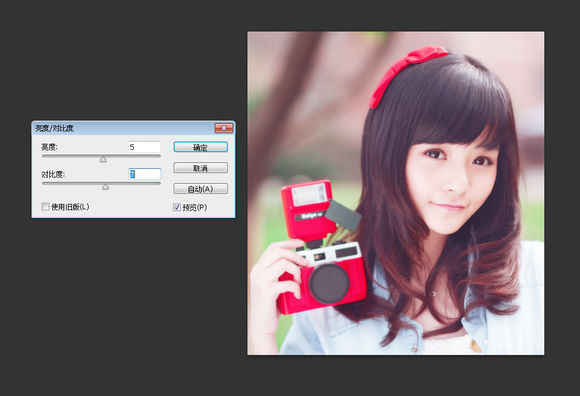Image resolution: width=580 pixels, height=396 pixels.
Task: Select the 亮度 label text
Action: 49,147
